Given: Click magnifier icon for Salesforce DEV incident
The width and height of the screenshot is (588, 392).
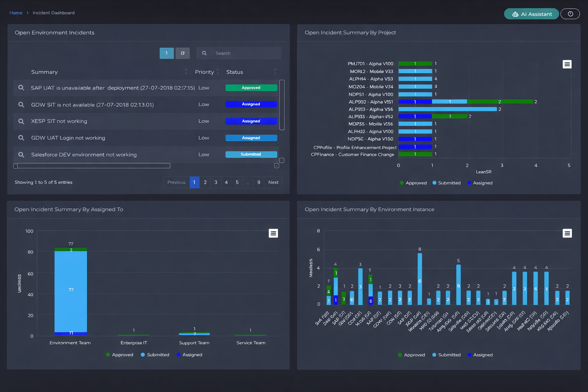Looking at the screenshot, I should point(21,155).
